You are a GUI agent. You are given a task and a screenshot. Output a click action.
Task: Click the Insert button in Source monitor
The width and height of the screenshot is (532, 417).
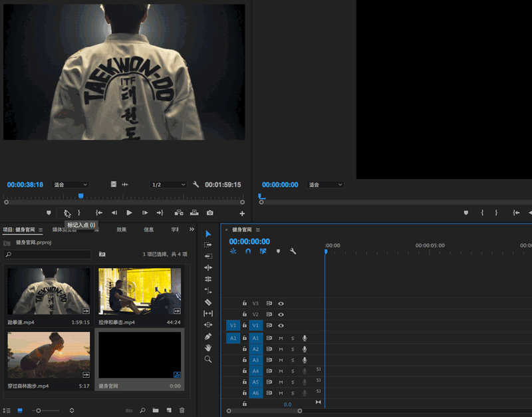[x=179, y=213]
